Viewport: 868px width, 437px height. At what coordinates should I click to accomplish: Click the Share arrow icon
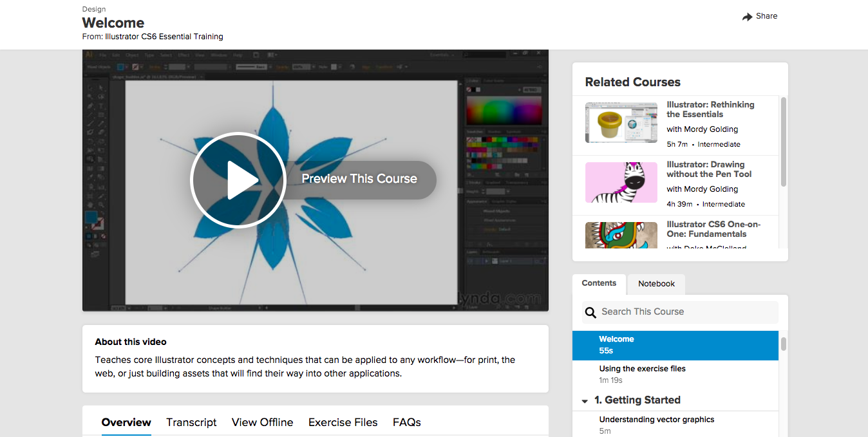[747, 17]
